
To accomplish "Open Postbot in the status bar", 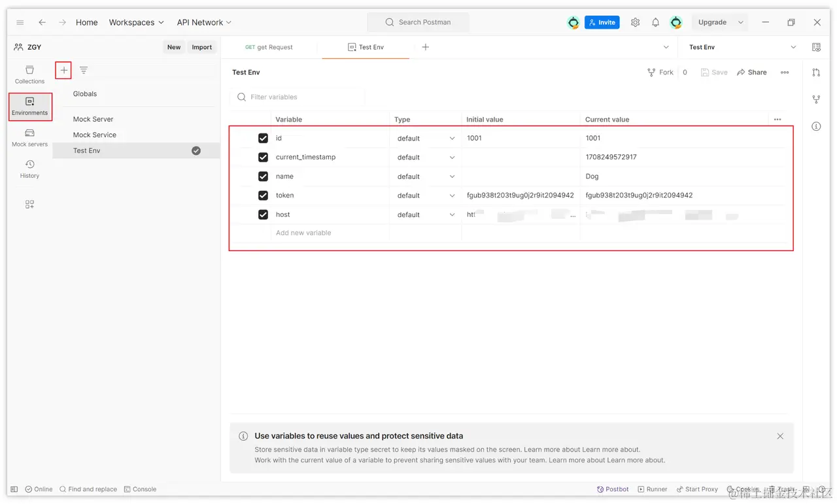I will [x=613, y=489].
